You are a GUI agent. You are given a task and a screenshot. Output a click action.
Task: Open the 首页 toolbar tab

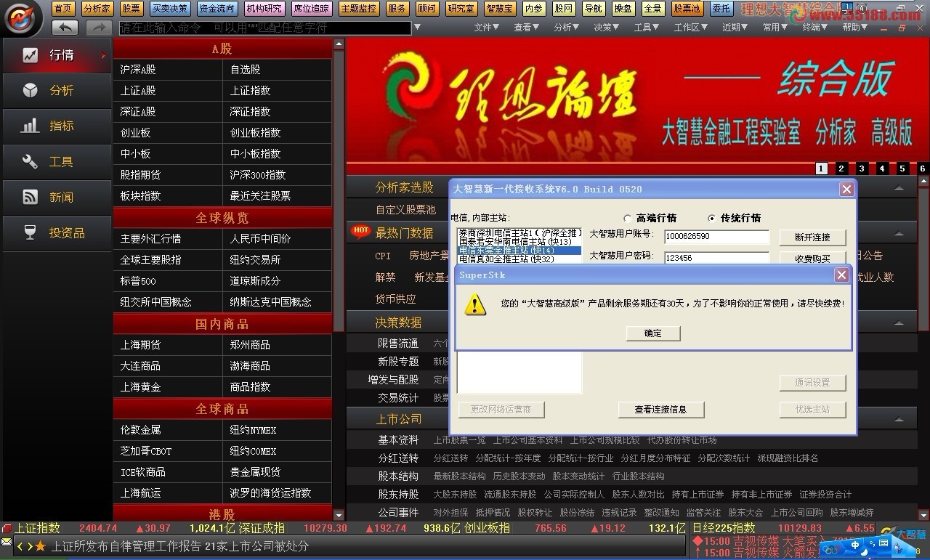pyautogui.click(x=63, y=9)
